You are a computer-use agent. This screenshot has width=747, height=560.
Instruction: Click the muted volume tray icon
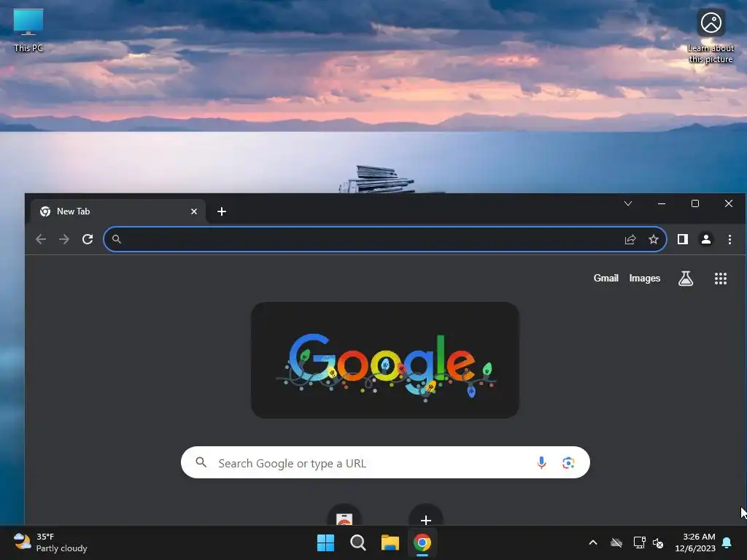(658, 542)
